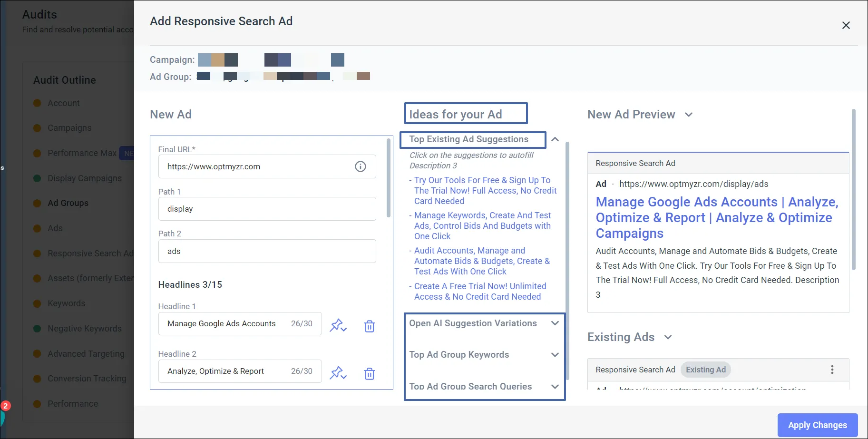Apply suggestion Create A Free Trial Now
The height and width of the screenshot is (439, 868).
click(x=480, y=292)
